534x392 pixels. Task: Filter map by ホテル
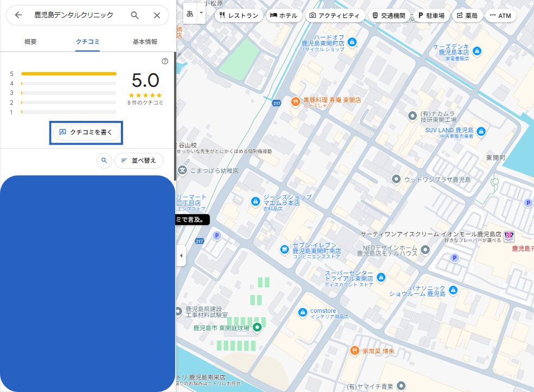pyautogui.click(x=284, y=16)
